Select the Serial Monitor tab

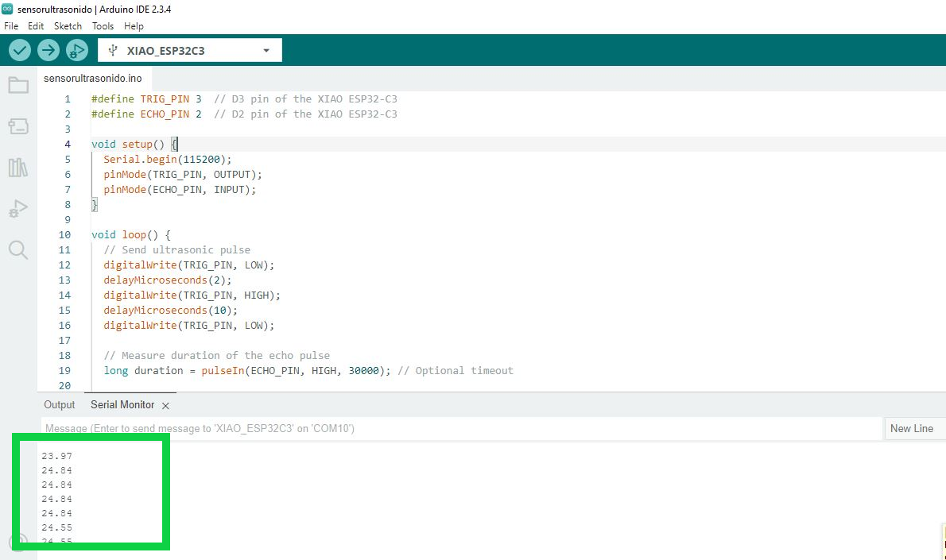[x=122, y=405]
